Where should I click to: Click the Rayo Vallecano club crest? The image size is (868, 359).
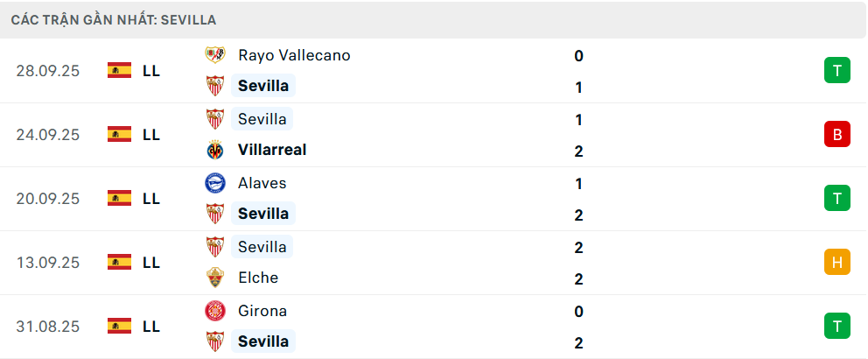point(214,55)
